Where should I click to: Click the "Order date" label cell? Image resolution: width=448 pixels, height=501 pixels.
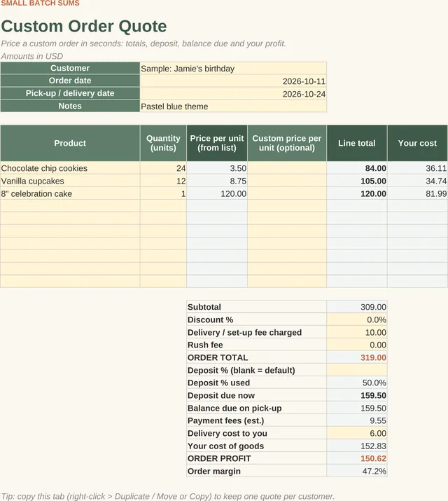[70, 81]
